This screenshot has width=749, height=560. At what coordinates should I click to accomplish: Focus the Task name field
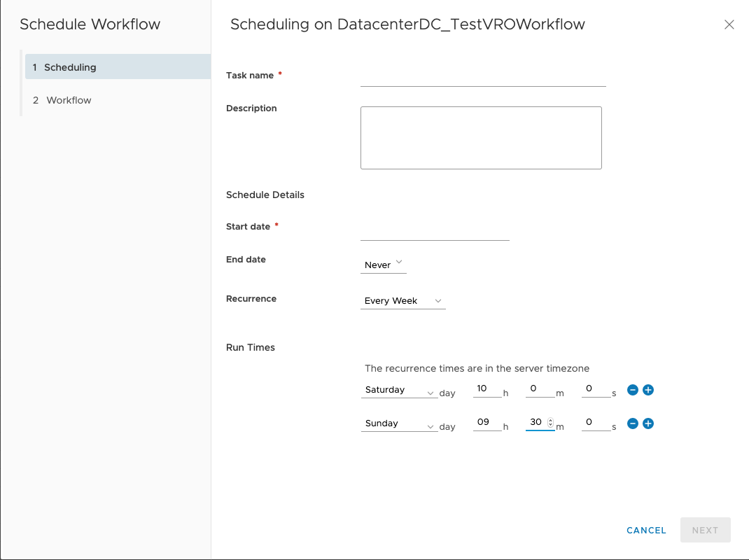[x=483, y=76]
